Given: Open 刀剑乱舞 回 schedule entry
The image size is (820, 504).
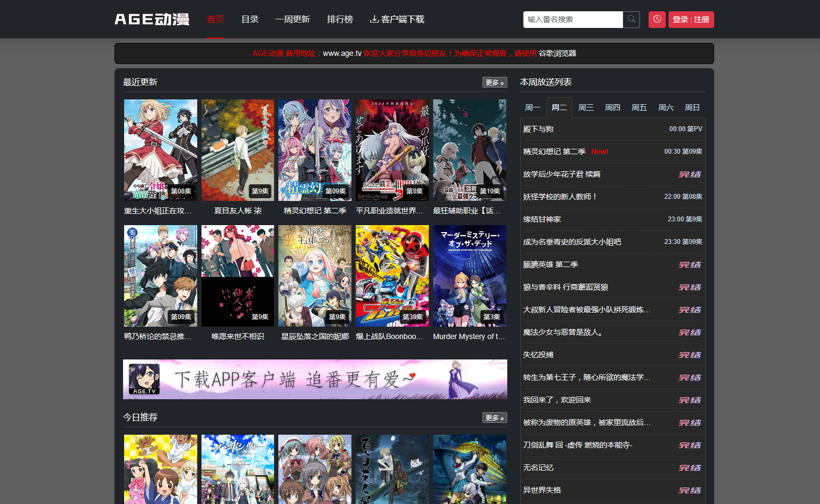Looking at the screenshot, I should coord(578,445).
